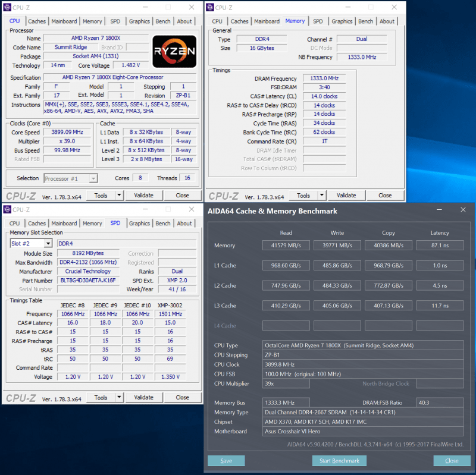Open the Mainboard tab in the CPU window

(64, 21)
